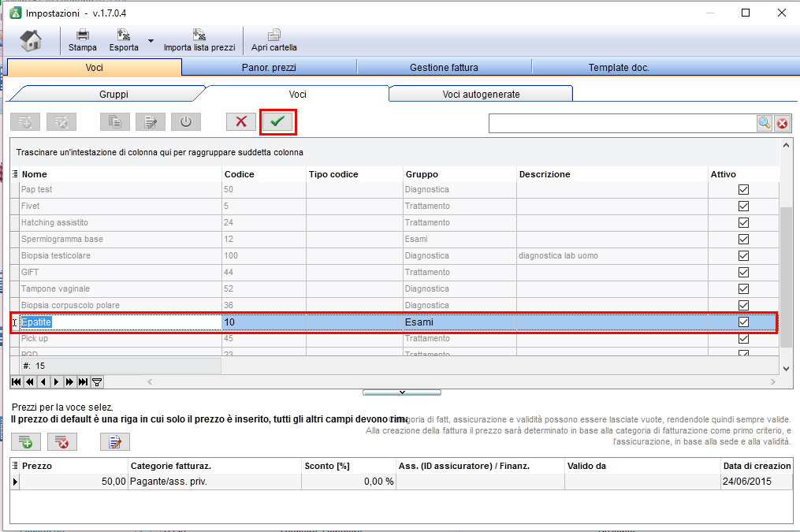The height and width of the screenshot is (532, 800).
Task: Click the add new item icon
Action: 25,122
